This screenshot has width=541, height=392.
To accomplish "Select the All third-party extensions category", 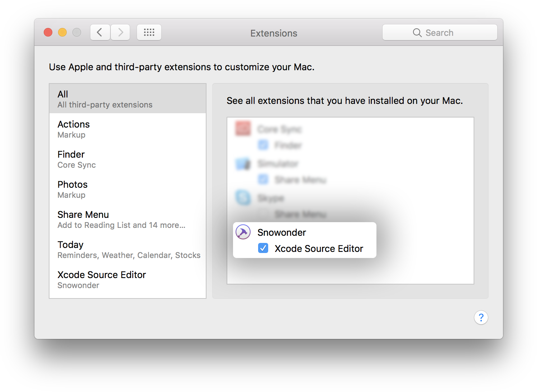I will point(128,99).
